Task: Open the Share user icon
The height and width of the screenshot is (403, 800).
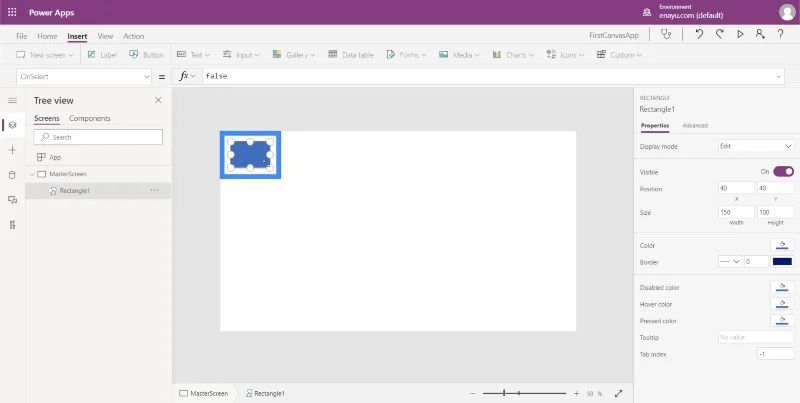Action: point(760,34)
